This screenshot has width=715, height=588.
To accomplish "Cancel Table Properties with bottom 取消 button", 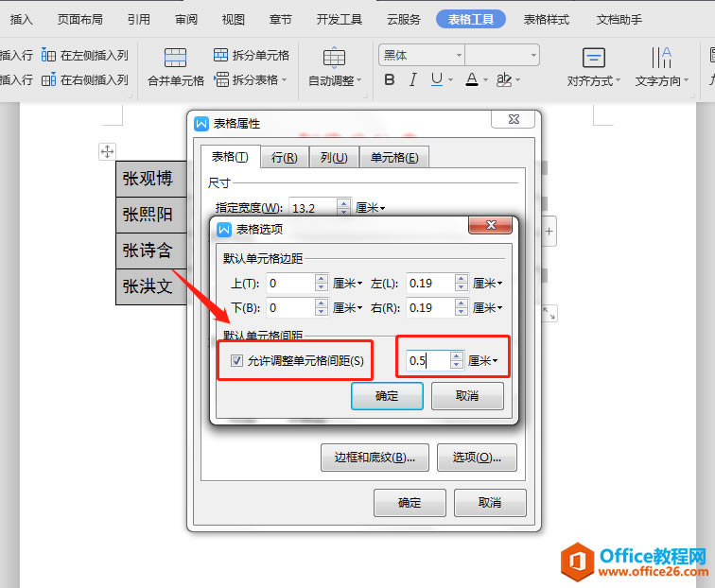I will click(x=490, y=503).
